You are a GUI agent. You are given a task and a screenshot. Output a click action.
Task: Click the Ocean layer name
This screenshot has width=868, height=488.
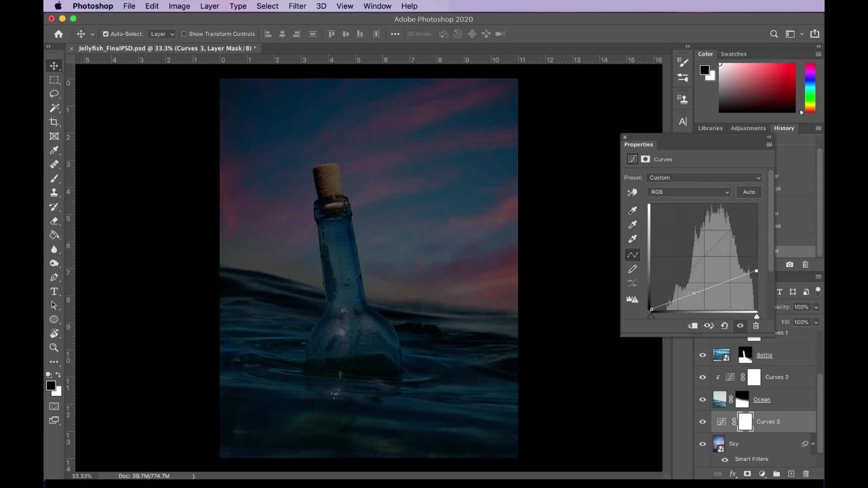click(x=762, y=399)
